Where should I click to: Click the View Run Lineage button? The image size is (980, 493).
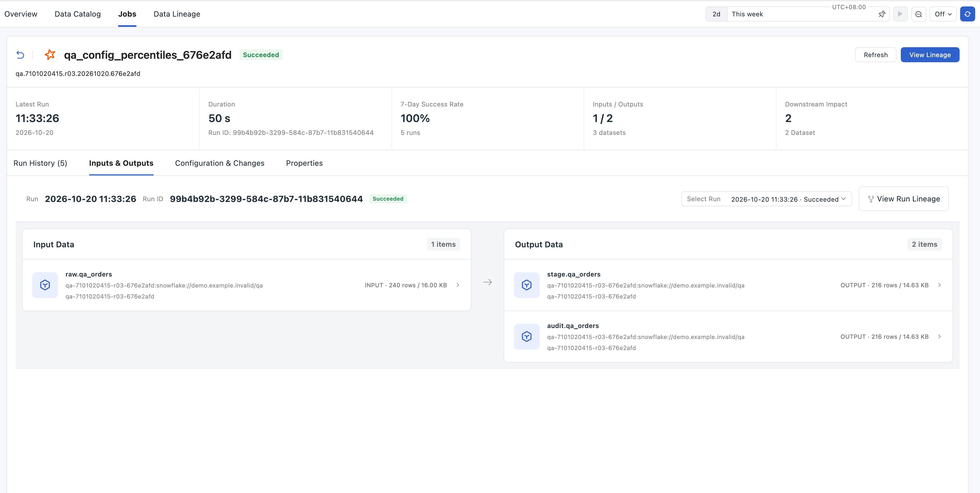tap(903, 199)
